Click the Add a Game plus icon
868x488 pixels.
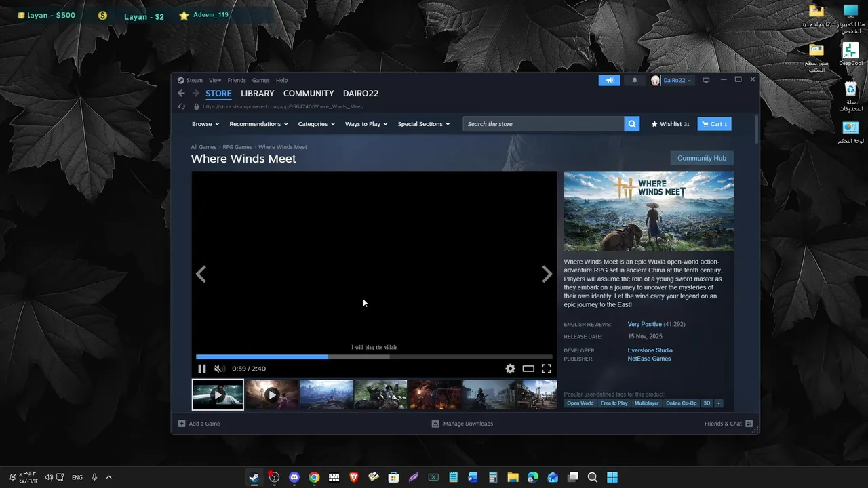click(x=182, y=424)
